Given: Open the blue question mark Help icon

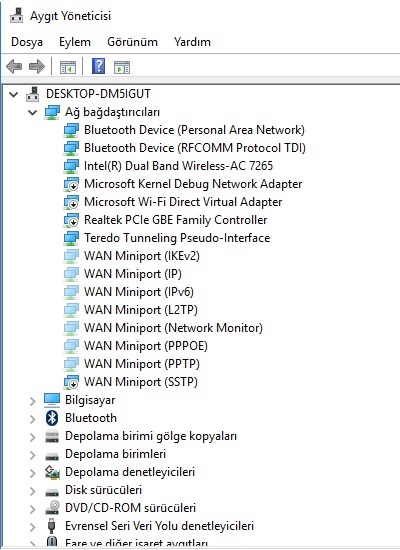Looking at the screenshot, I should click(99, 66).
